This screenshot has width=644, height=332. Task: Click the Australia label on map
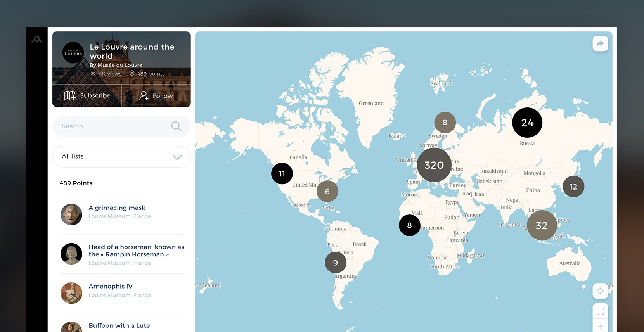click(570, 263)
